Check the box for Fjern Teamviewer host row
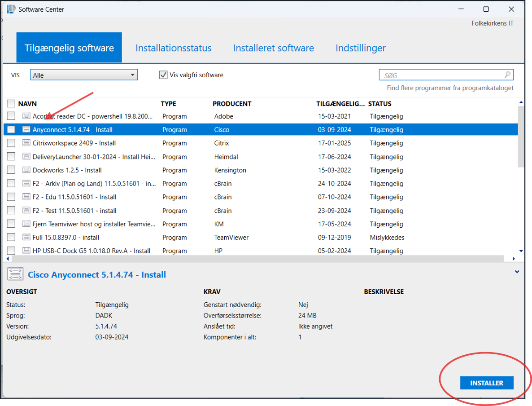532x406 pixels. click(x=11, y=224)
